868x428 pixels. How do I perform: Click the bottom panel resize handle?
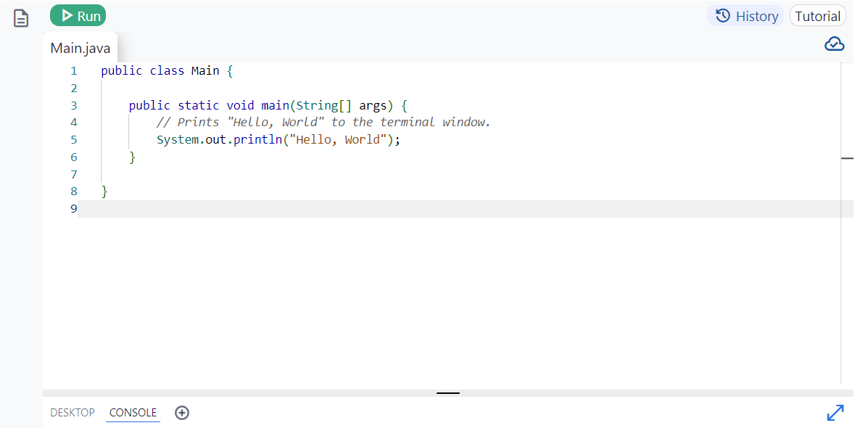pos(447,392)
